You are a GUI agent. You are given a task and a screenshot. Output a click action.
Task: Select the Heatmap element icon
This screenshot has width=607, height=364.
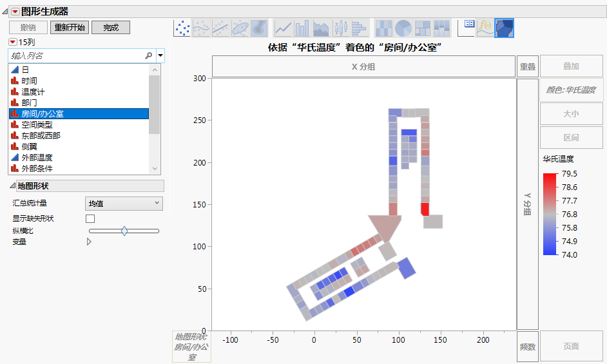pyautogui.click(x=384, y=28)
